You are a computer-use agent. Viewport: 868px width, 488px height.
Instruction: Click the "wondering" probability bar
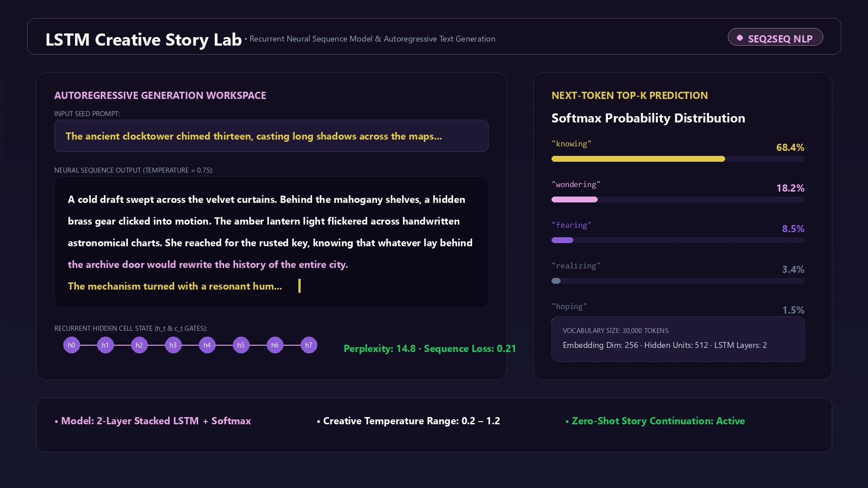(678, 199)
